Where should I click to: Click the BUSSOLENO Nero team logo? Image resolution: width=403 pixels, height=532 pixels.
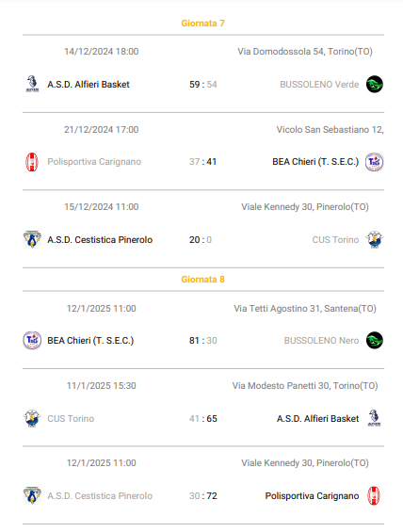[374, 340]
